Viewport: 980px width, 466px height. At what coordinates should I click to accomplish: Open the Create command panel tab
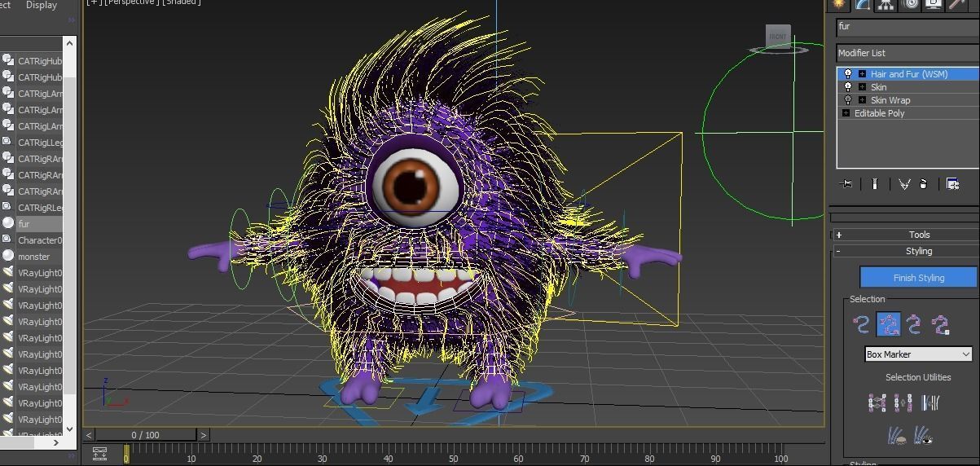click(x=837, y=4)
